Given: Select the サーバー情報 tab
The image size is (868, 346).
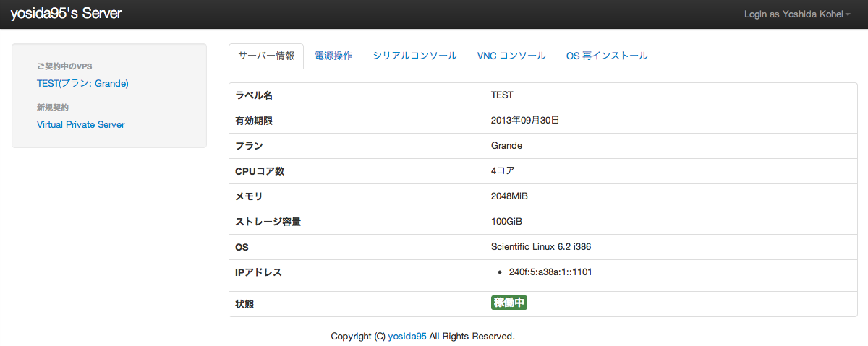Looking at the screenshot, I should coord(266,56).
